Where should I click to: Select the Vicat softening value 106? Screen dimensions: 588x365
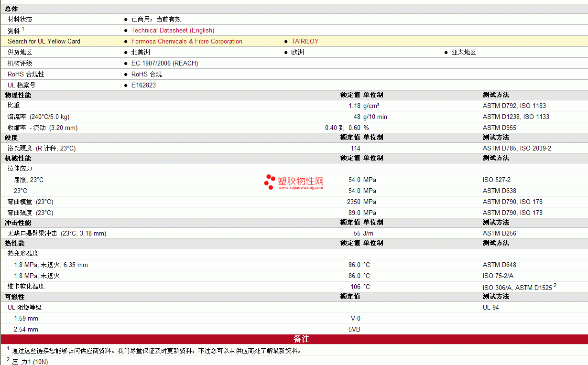pyautogui.click(x=355, y=287)
